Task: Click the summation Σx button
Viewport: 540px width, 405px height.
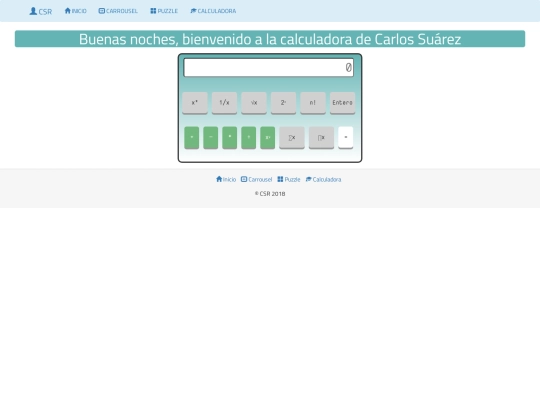Action: 292,137
